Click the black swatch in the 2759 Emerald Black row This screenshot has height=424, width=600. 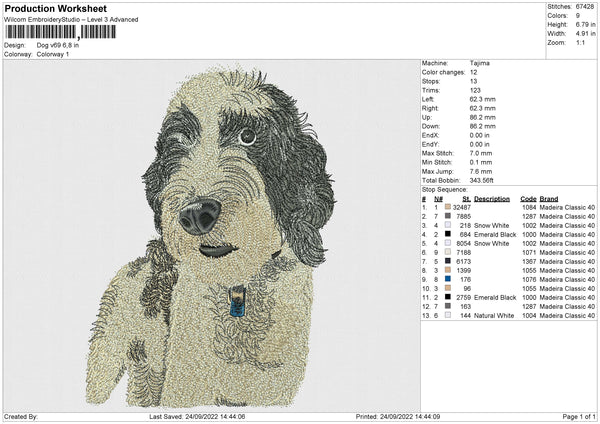pyautogui.click(x=448, y=297)
